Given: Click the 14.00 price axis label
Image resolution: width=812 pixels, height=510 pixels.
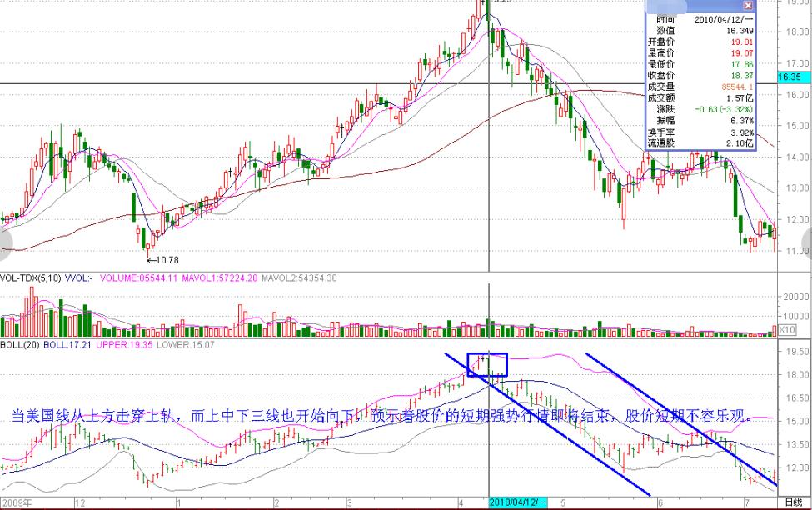Looking at the screenshot, I should [797, 157].
